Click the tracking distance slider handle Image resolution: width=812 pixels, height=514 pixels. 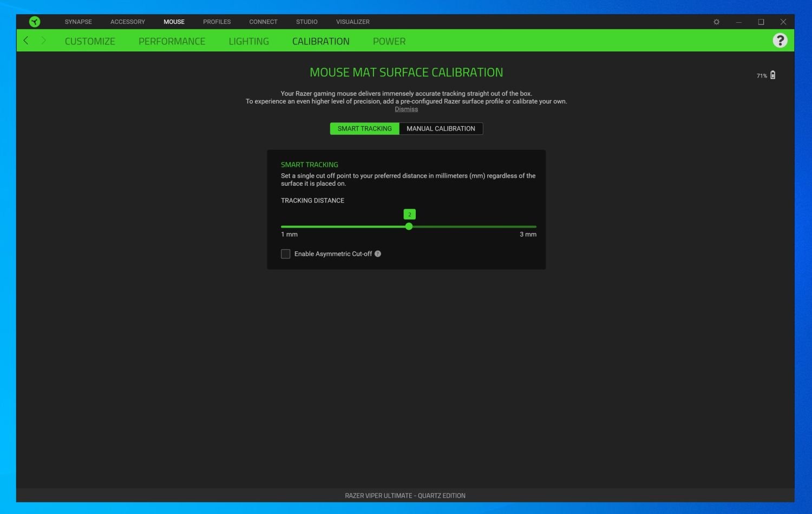point(409,226)
